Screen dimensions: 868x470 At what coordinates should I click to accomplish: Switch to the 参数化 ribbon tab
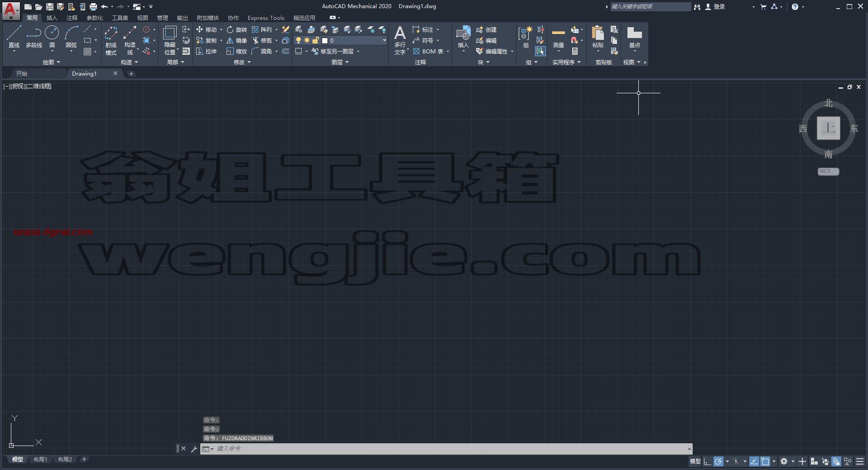(95, 18)
